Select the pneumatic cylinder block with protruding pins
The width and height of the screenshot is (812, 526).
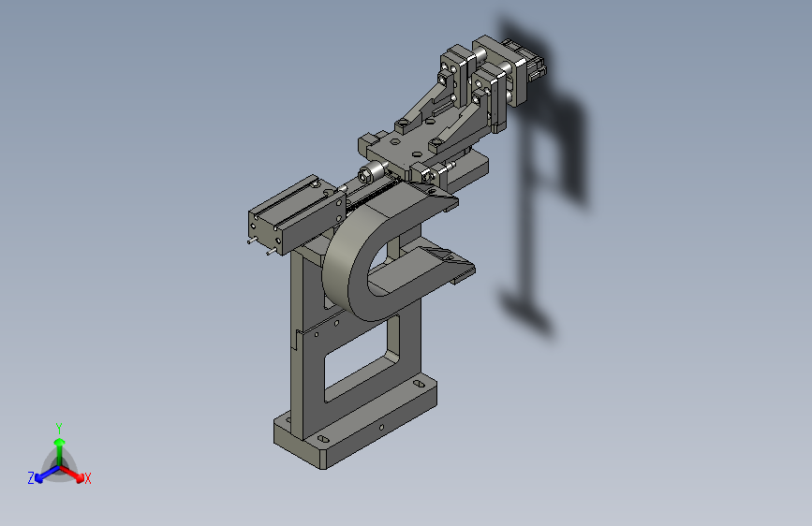(297, 214)
